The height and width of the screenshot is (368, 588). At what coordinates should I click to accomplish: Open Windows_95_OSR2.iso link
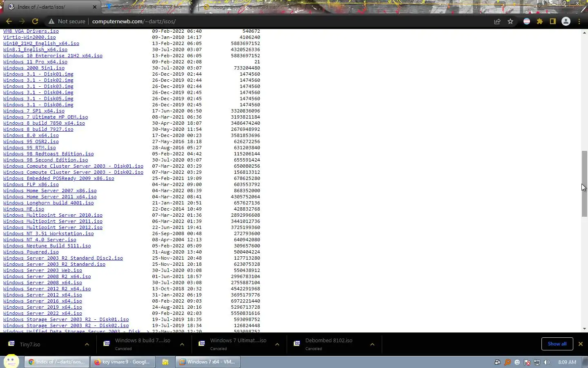(31, 141)
